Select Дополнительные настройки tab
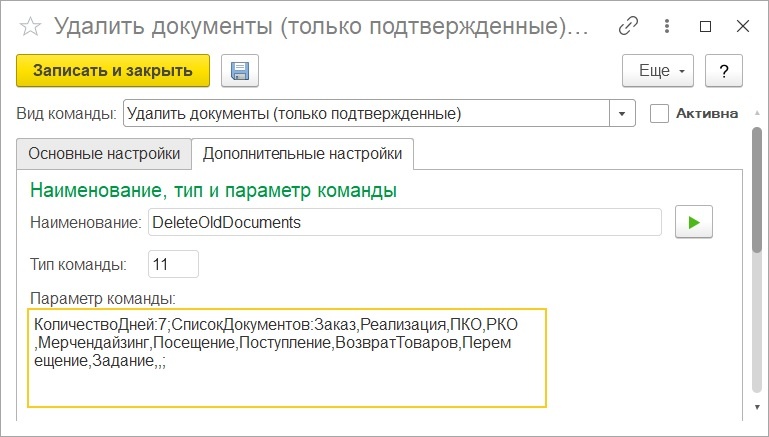The width and height of the screenshot is (769, 437). point(303,154)
